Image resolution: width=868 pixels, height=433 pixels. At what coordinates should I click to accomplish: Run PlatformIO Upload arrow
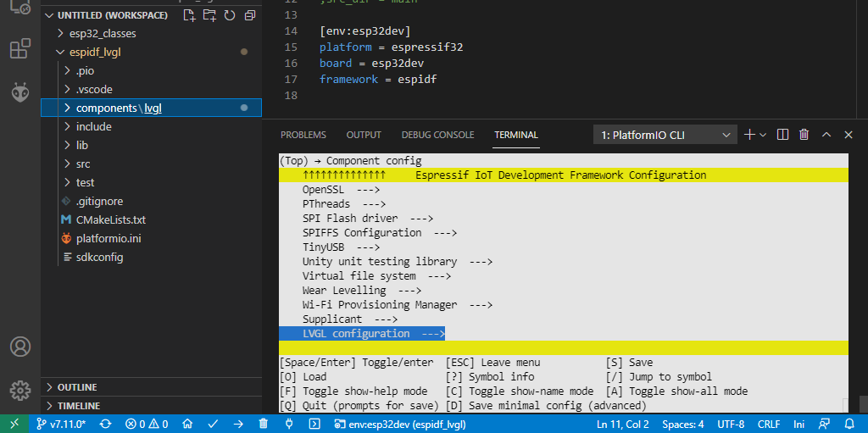(238, 425)
